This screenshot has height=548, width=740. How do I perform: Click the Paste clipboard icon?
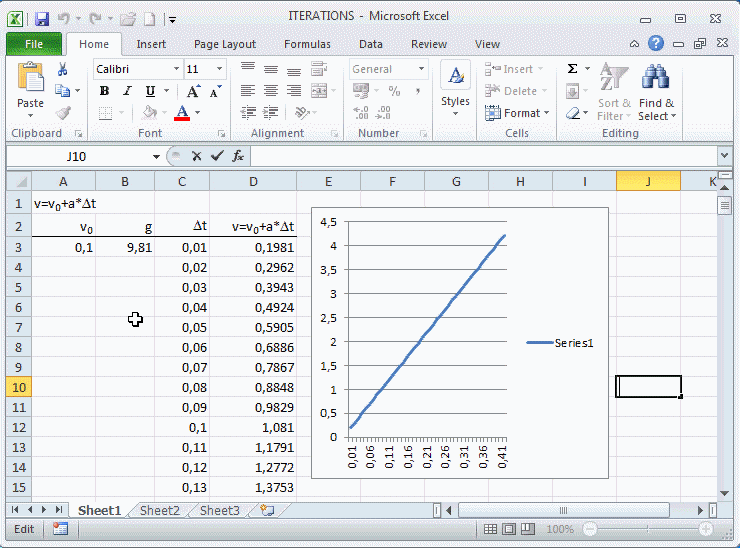tap(31, 86)
